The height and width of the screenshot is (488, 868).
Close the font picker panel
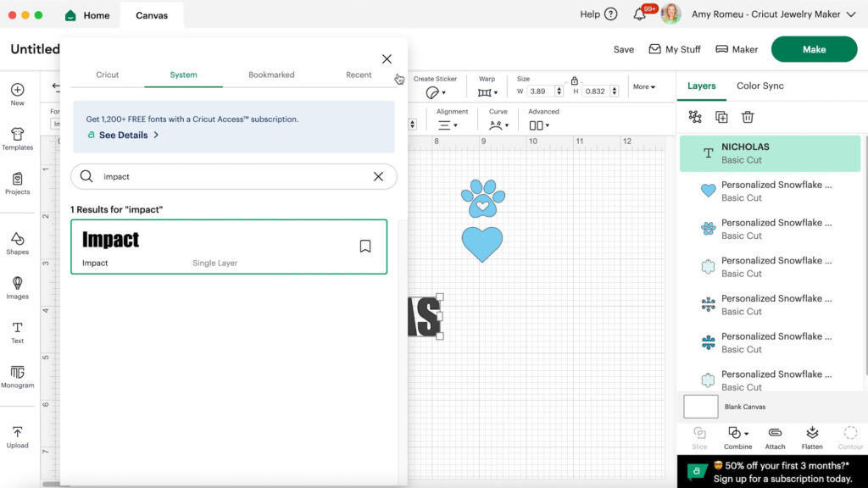[x=387, y=58]
